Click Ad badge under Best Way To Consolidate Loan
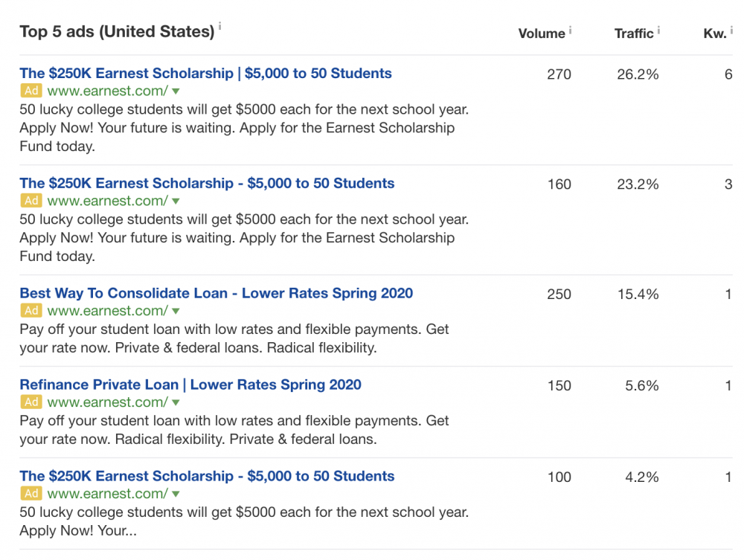744x560 pixels. [x=31, y=311]
